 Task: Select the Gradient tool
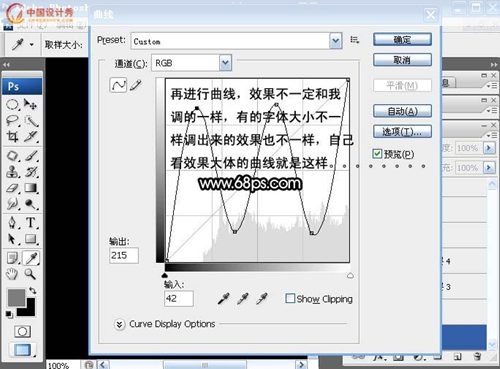(31, 188)
